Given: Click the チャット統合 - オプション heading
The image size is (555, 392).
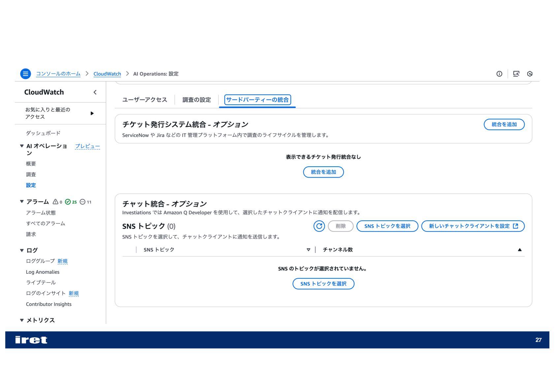Looking at the screenshot, I should coord(164,204).
